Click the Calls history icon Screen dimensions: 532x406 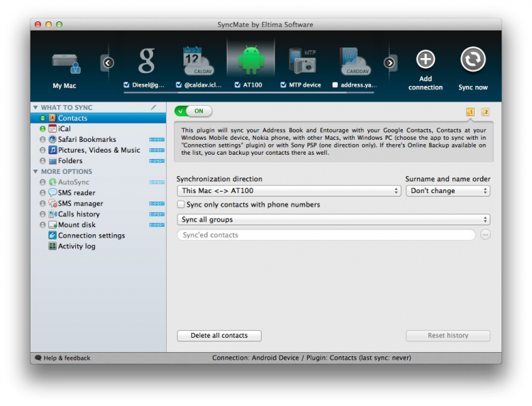coord(52,214)
